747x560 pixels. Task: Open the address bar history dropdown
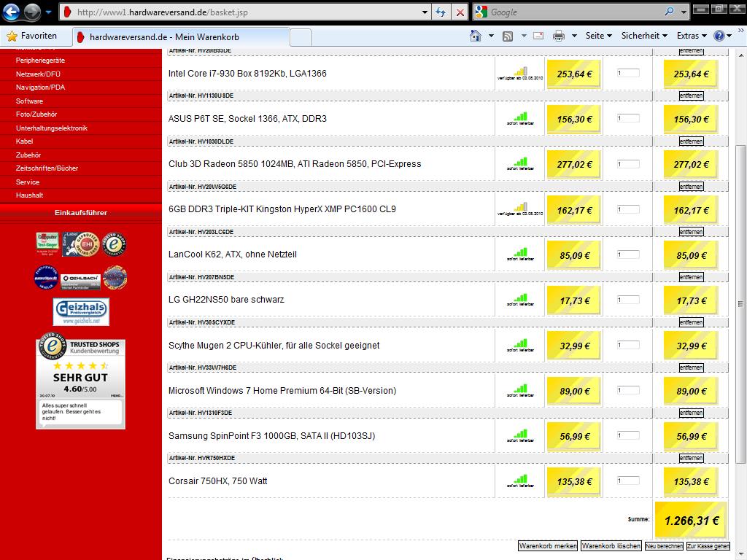[x=425, y=12]
